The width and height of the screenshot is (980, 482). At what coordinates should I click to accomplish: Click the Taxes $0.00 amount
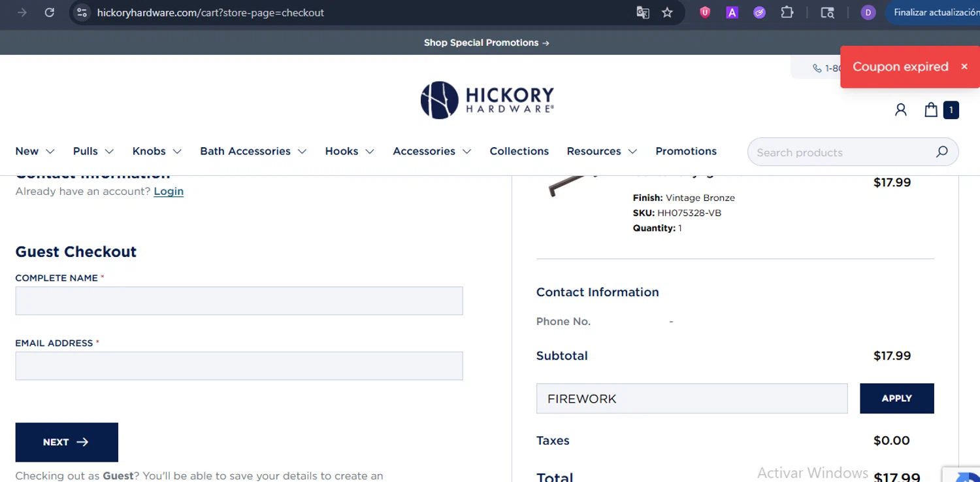(891, 440)
